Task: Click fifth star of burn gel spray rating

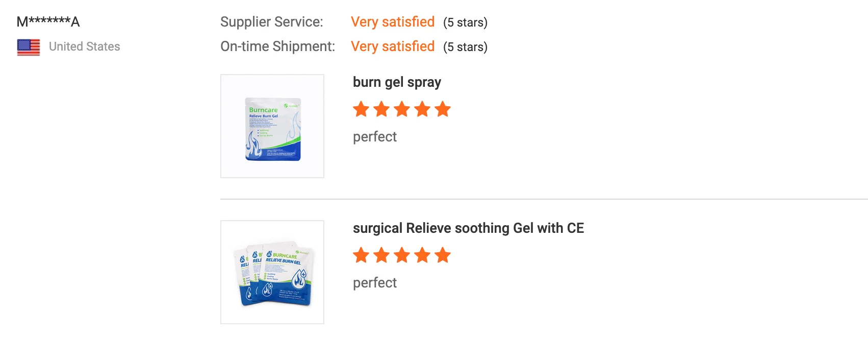Action: (x=443, y=109)
